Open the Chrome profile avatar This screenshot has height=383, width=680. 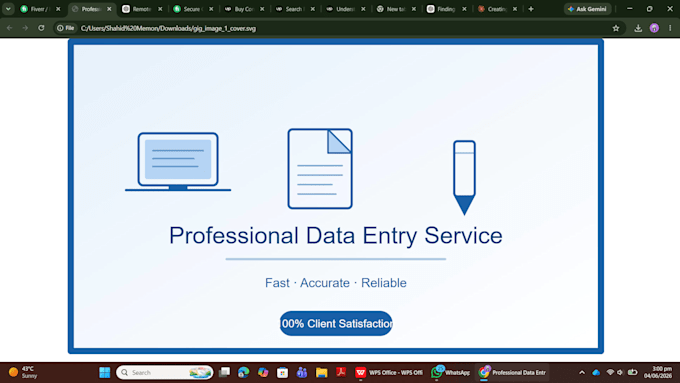pyautogui.click(x=654, y=28)
